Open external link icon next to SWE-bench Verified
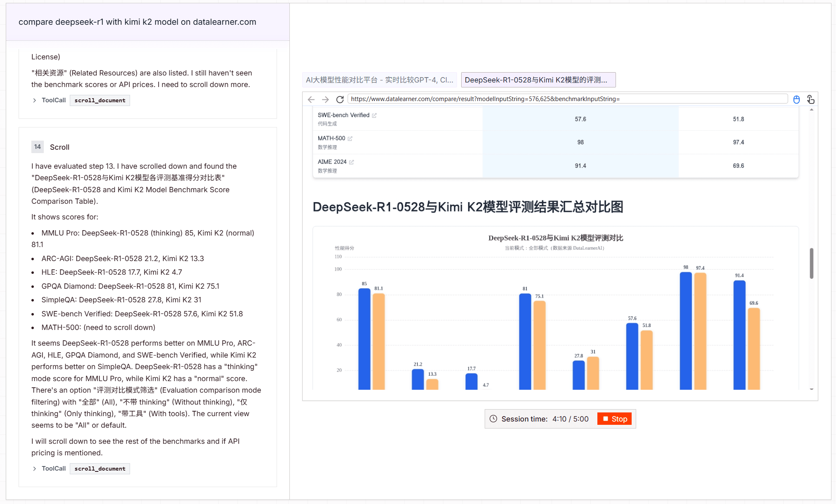This screenshot has height=504, width=836. (x=374, y=115)
